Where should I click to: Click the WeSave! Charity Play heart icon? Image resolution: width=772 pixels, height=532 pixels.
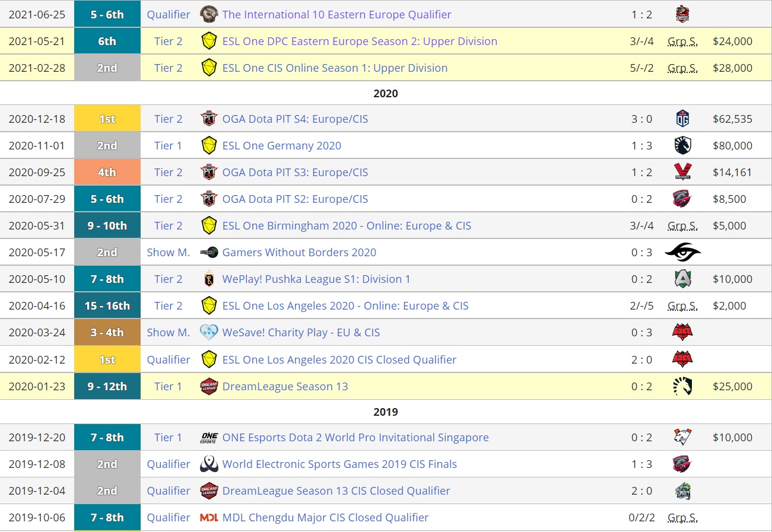click(x=209, y=333)
